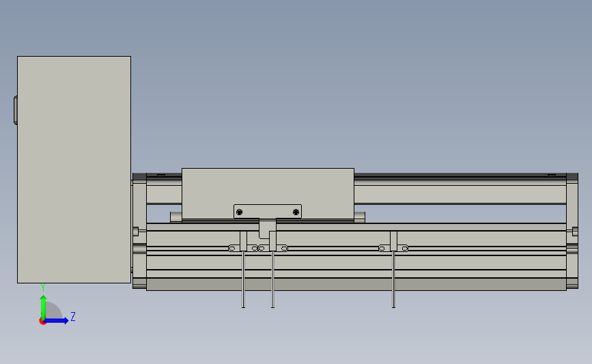
Task: Select the leftmost sensor wire hanging below
Action: [x=244, y=279]
